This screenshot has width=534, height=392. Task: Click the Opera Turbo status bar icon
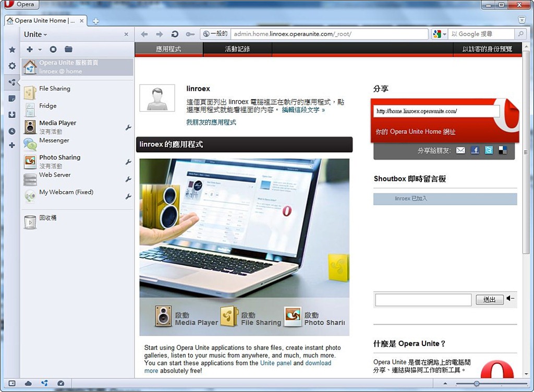click(x=60, y=384)
